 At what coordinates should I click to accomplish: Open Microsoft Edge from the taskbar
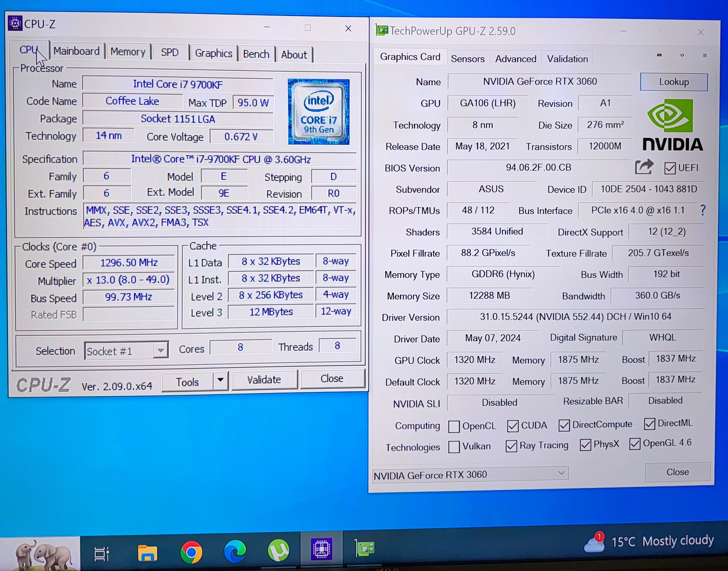(x=235, y=551)
